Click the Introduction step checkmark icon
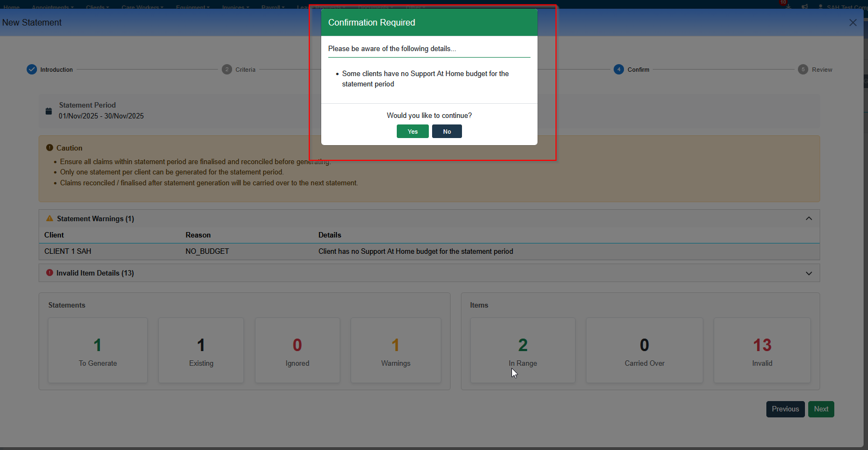The height and width of the screenshot is (450, 868). [x=32, y=70]
